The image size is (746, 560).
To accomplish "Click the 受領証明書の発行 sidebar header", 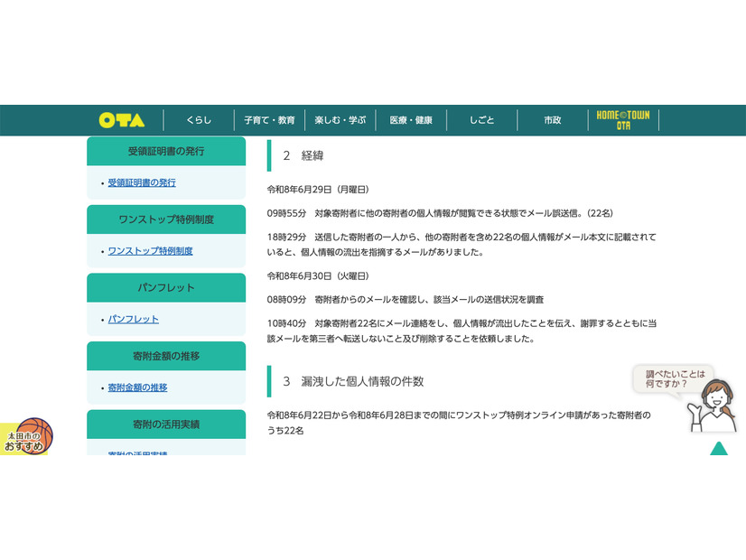I will pos(166,152).
